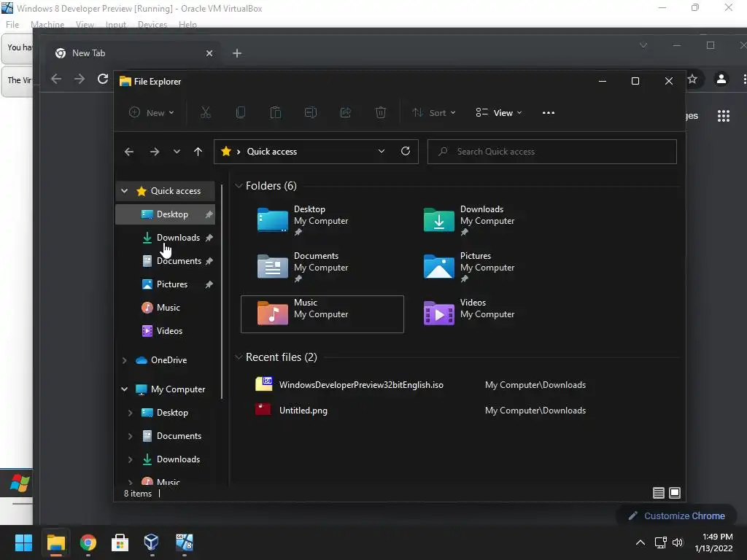Select the Music folder tile

pos(322,314)
